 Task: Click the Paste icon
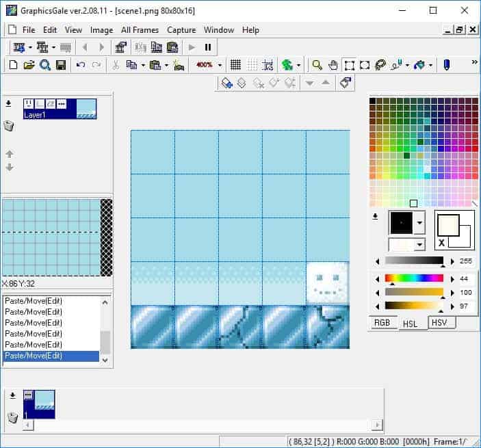[155, 65]
